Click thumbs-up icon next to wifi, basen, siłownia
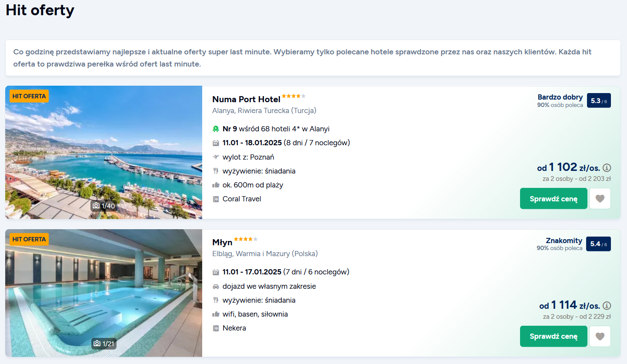 [x=216, y=314]
